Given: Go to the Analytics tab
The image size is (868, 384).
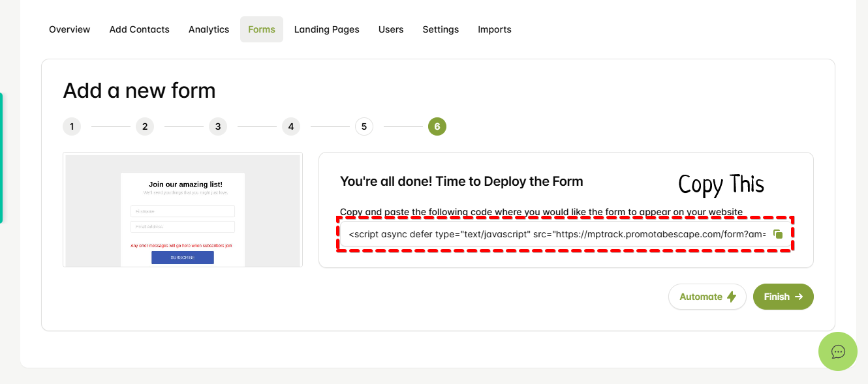Looking at the screenshot, I should (209, 29).
